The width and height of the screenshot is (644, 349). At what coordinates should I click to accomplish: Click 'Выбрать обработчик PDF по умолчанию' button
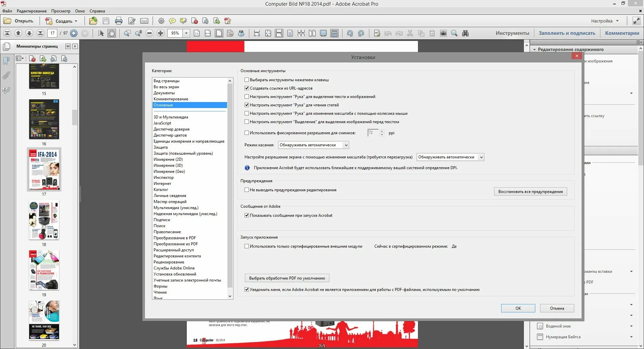coord(287,278)
